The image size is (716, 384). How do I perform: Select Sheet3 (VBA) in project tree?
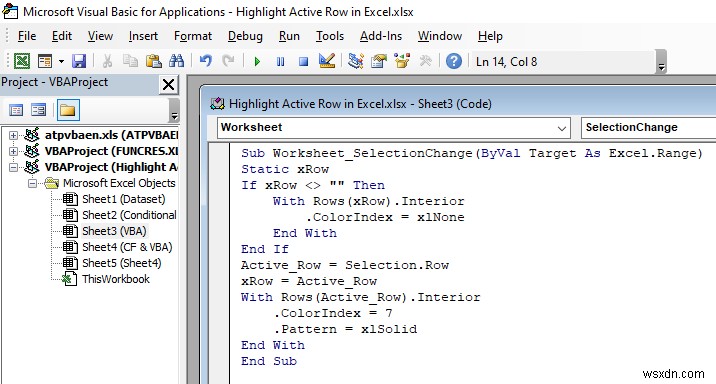point(114,231)
